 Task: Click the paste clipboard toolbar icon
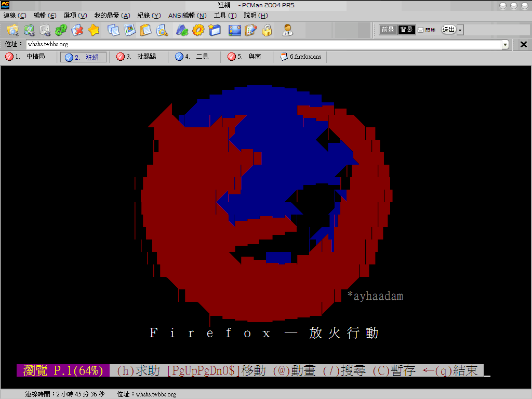point(146,30)
